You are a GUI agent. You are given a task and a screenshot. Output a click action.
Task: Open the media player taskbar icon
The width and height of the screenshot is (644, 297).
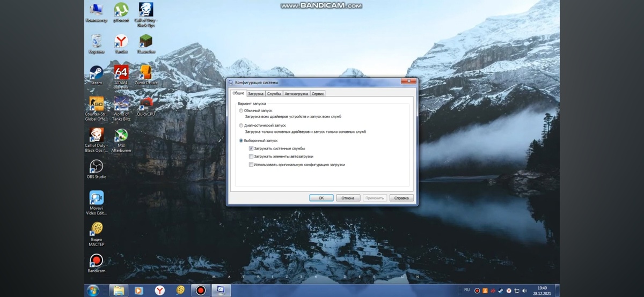139,290
